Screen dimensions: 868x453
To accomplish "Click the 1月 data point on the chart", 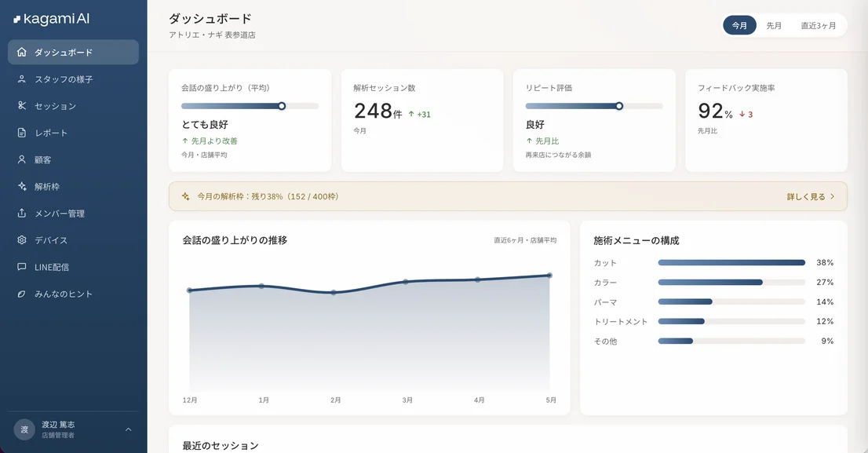I will coord(262,286).
